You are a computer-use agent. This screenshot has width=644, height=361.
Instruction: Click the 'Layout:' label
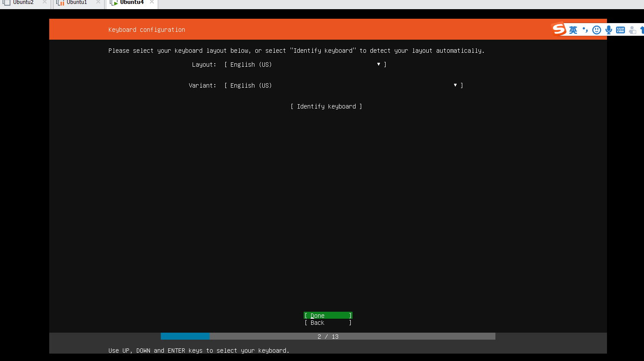[x=204, y=65]
